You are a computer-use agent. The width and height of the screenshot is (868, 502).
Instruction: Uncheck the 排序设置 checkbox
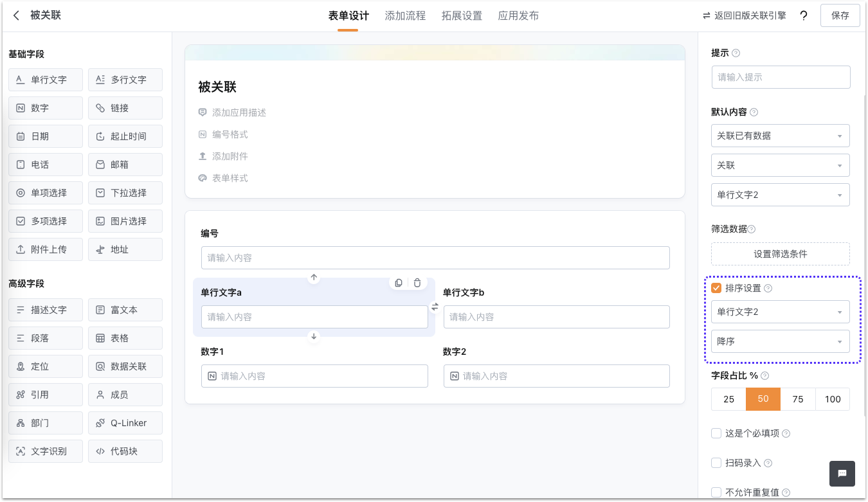716,288
